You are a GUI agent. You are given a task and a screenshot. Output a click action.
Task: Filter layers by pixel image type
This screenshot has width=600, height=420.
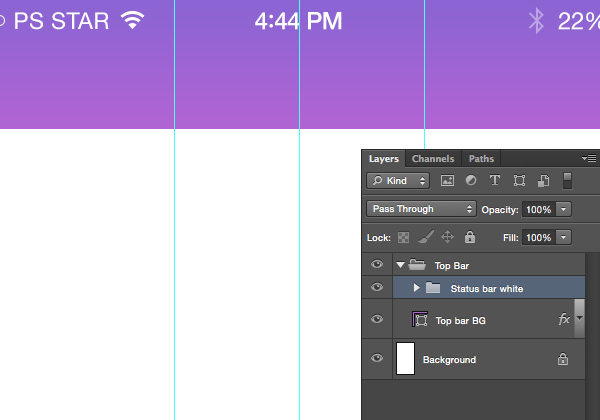click(447, 181)
